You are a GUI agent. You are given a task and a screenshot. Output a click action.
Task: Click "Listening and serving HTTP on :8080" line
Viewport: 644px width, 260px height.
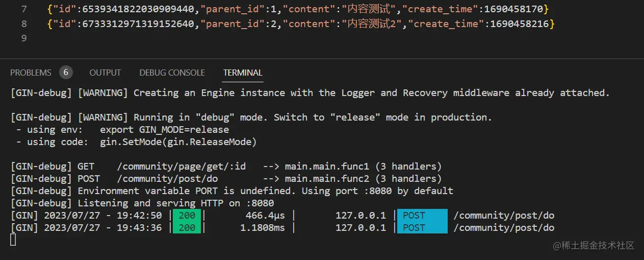click(x=142, y=203)
